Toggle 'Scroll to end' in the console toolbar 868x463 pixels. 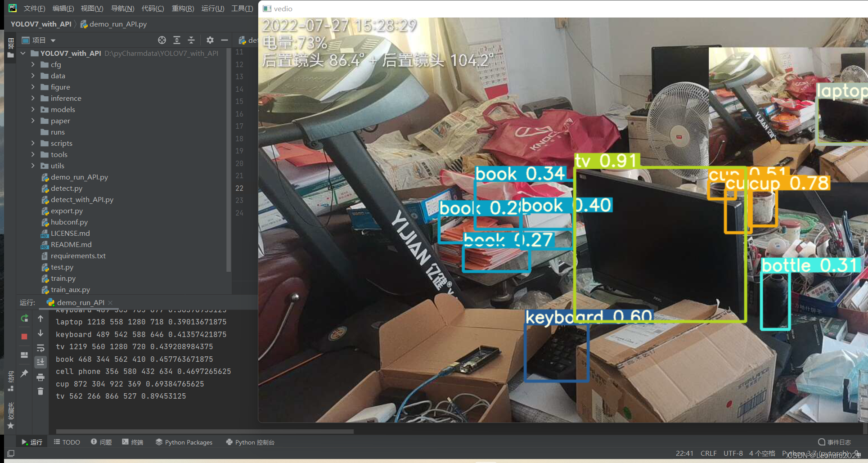point(40,362)
